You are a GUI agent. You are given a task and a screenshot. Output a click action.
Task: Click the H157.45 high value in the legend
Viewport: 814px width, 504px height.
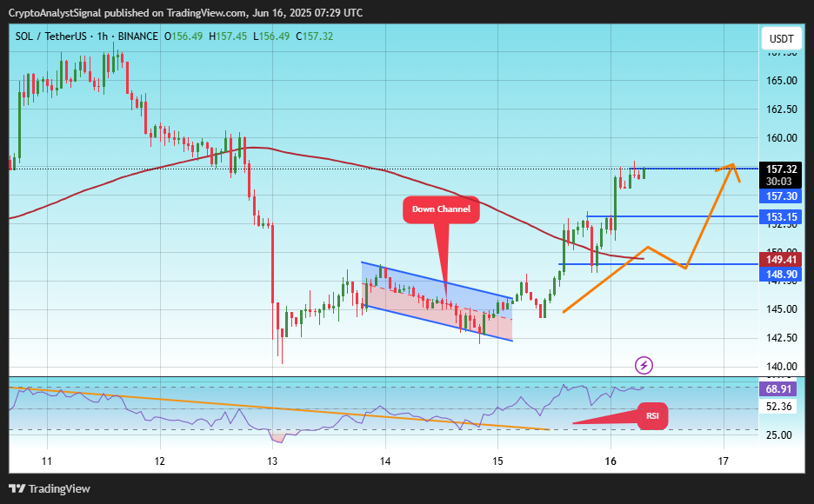228,36
